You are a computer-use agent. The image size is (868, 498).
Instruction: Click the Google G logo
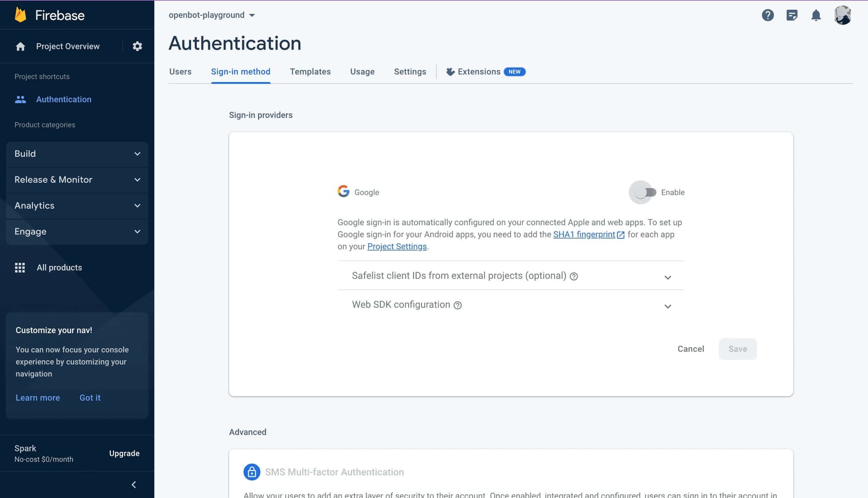click(343, 191)
